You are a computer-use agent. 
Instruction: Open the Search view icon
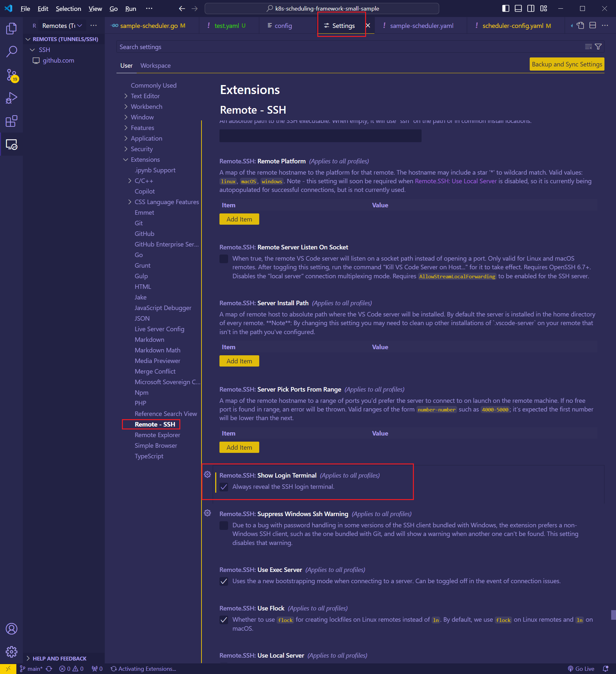(x=11, y=51)
